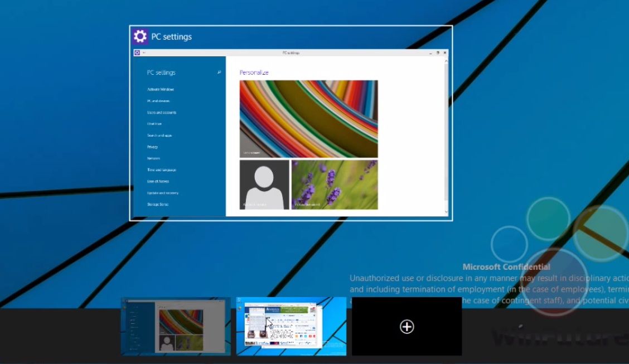Click the small app icon in window title bar
Image resolution: width=629 pixels, height=364 pixels.
[x=137, y=53]
